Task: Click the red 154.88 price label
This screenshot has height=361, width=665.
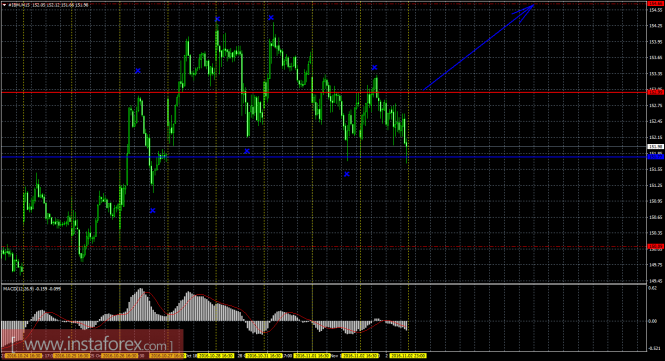Action: pos(656,3)
